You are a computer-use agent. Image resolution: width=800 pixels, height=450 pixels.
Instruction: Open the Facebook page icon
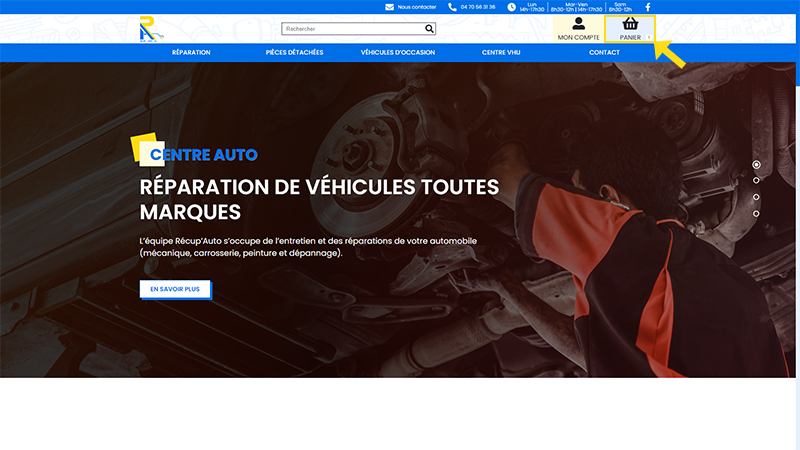pyautogui.click(x=648, y=7)
